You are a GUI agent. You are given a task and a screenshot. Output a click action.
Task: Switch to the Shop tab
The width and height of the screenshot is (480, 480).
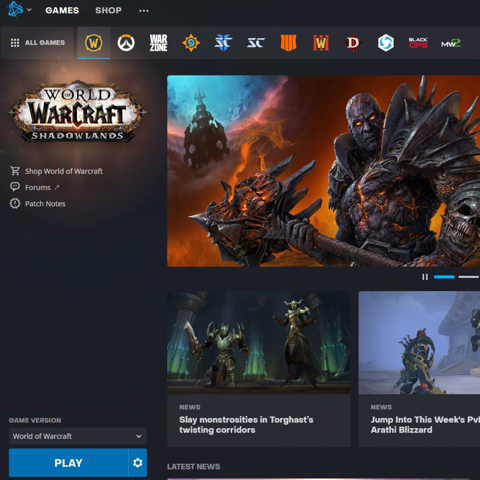pyautogui.click(x=108, y=10)
